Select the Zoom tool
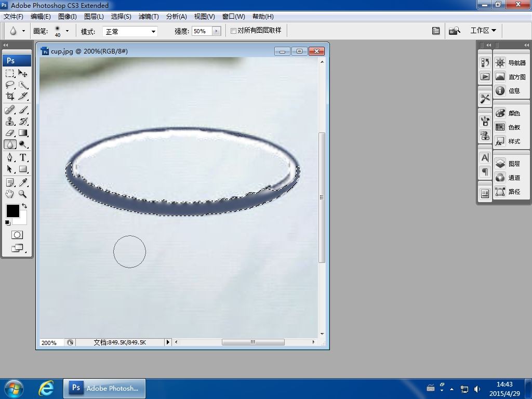Viewport: 532px width, 399px height. click(23, 194)
